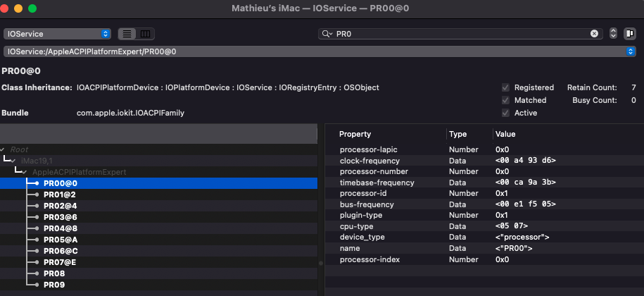The image size is (644, 296).
Task: Select PR02@4 in the tree
Action: pos(158,206)
